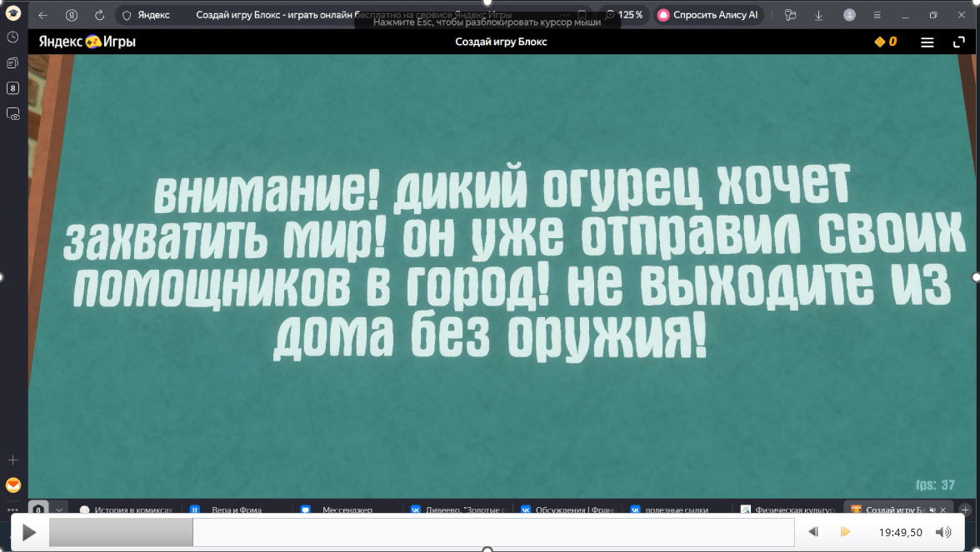Click the playback progress bar

point(422,533)
